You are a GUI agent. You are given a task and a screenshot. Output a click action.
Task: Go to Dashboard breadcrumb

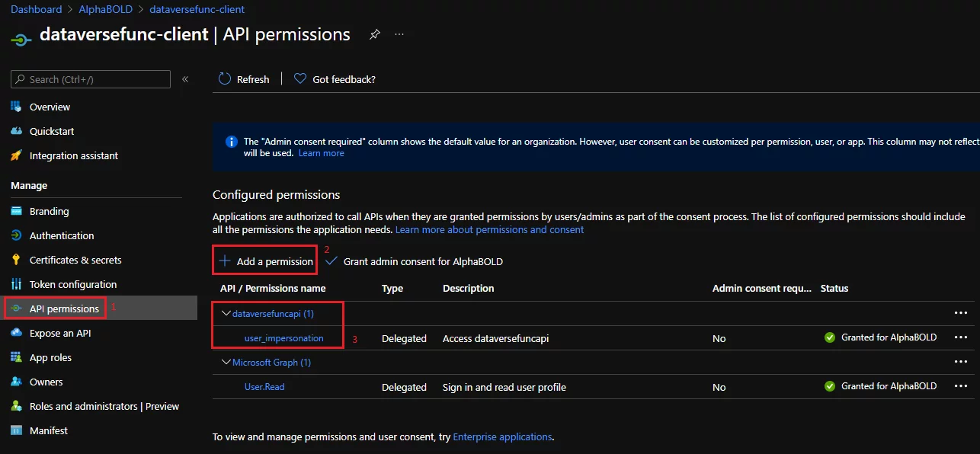click(x=37, y=9)
